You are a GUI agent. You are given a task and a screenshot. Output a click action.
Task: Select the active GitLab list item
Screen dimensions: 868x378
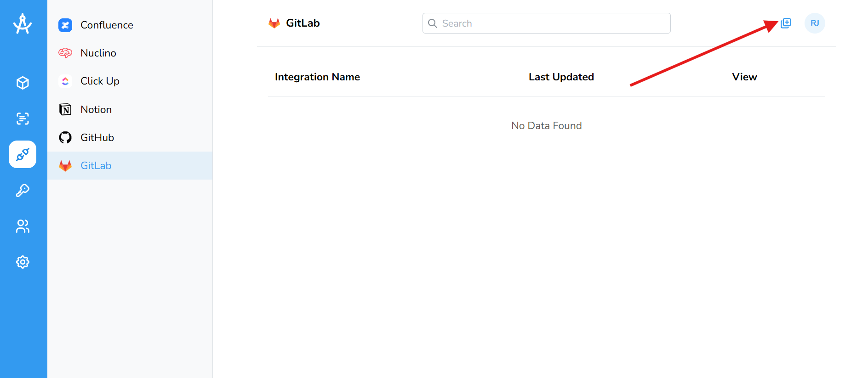pos(96,165)
